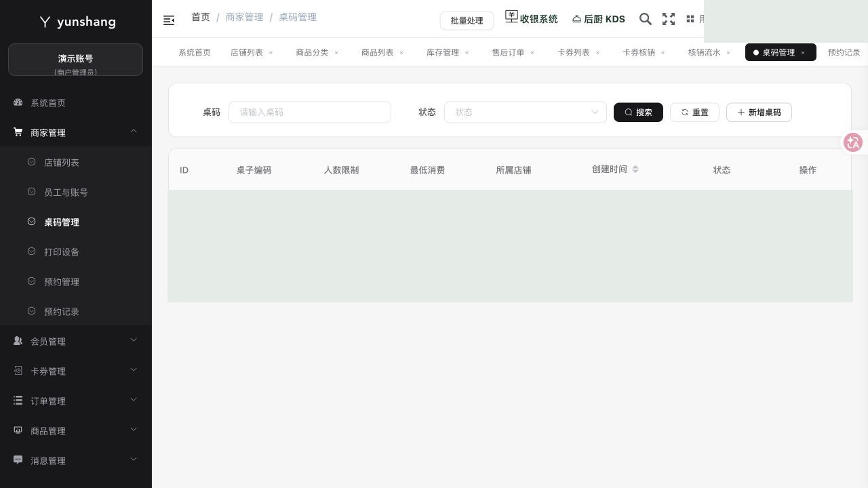Close the active 桌码管理 tab
Image resolution: width=868 pixels, height=488 pixels.
tap(803, 52)
